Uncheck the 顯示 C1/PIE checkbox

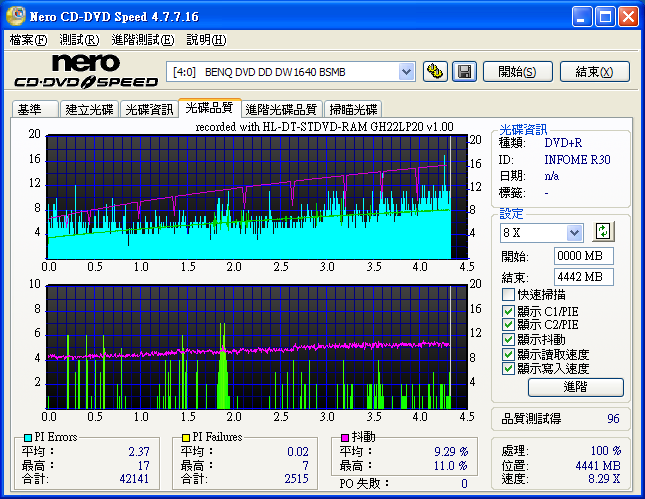(509, 310)
